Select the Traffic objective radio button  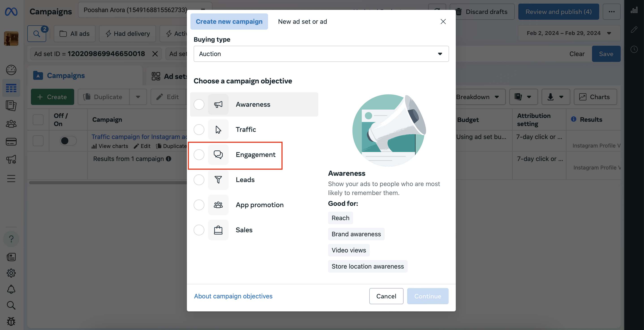tap(199, 130)
